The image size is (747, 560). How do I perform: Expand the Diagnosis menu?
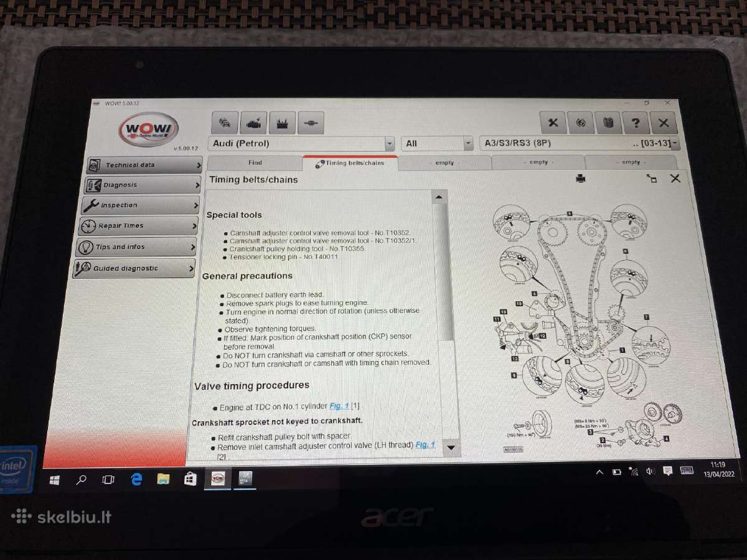coord(142,185)
